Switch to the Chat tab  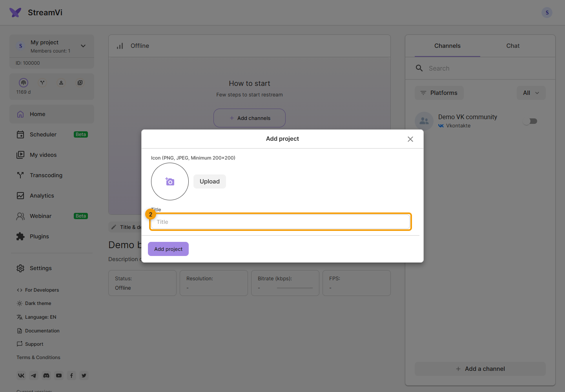tap(513, 46)
